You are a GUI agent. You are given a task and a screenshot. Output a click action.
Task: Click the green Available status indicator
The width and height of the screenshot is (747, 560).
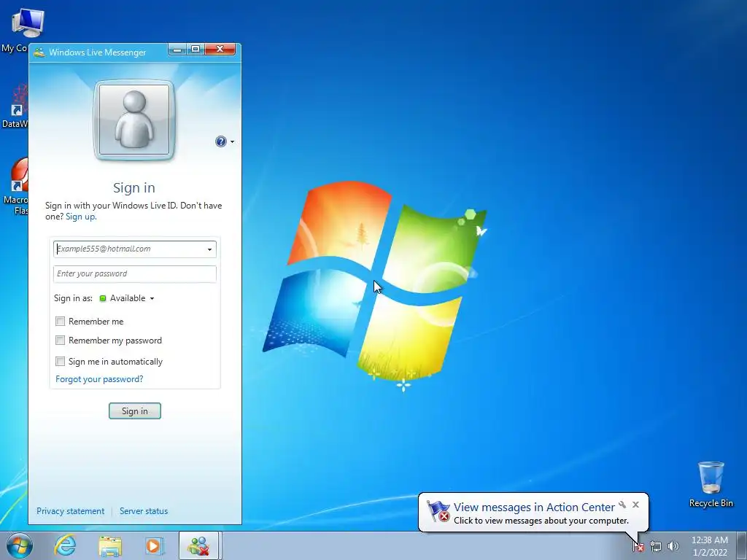point(102,298)
